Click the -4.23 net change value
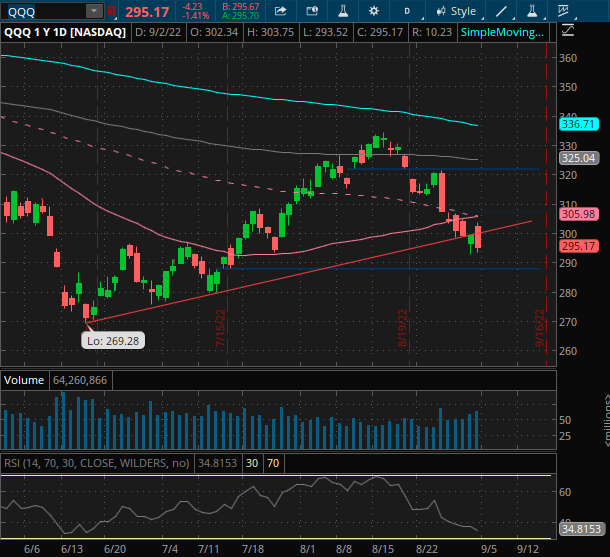This screenshot has width=610, height=557. [x=192, y=7]
